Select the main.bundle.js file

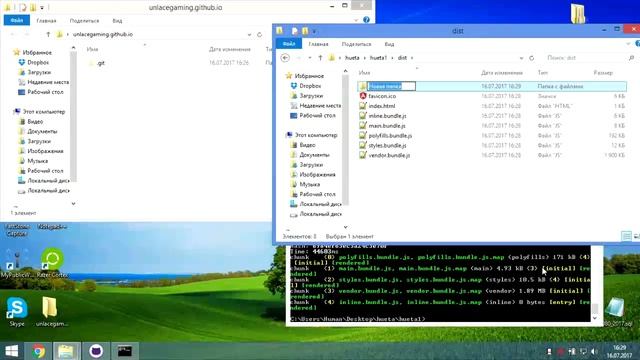(387, 126)
